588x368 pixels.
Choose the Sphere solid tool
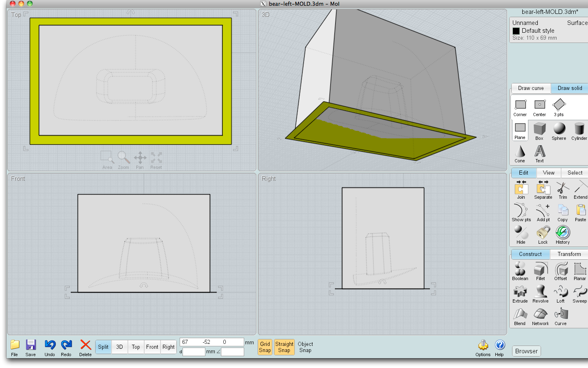click(x=559, y=131)
